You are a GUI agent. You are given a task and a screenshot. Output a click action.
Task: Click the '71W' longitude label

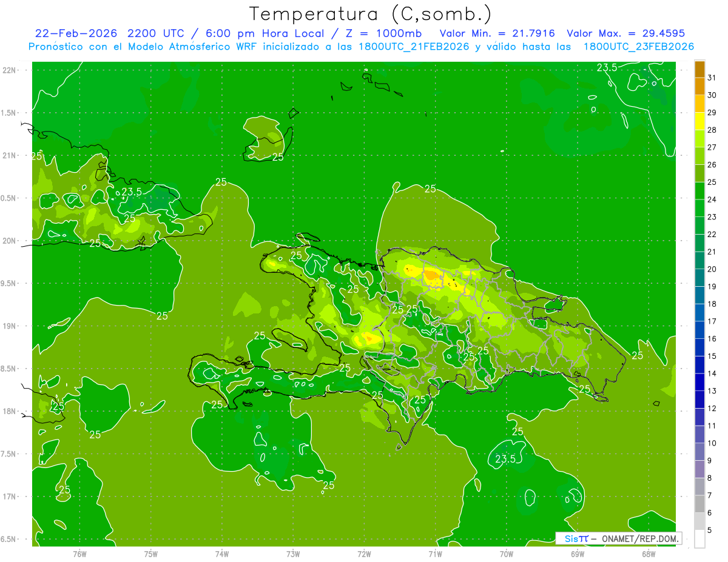pos(435,553)
